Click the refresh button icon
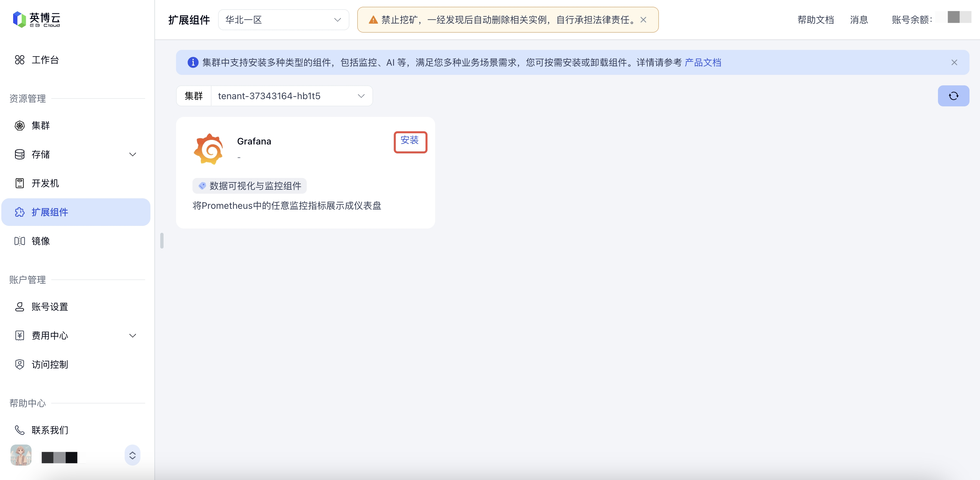 pyautogui.click(x=953, y=96)
